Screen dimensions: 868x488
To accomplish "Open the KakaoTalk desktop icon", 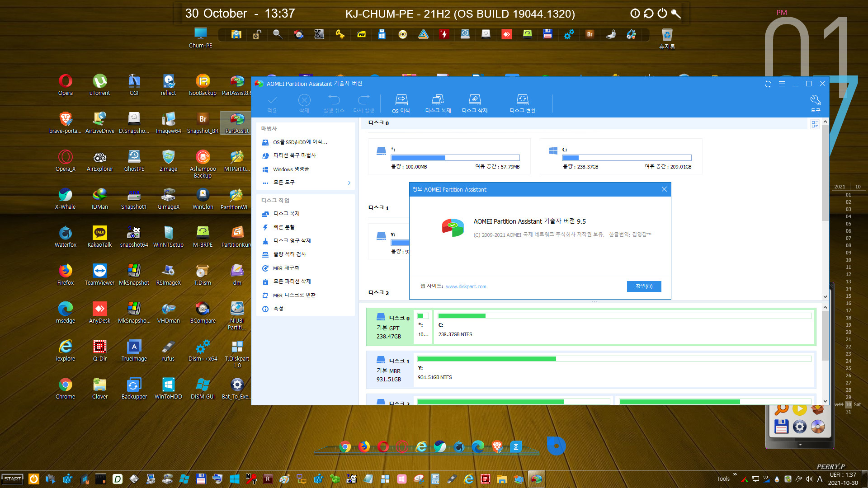I will (99, 237).
